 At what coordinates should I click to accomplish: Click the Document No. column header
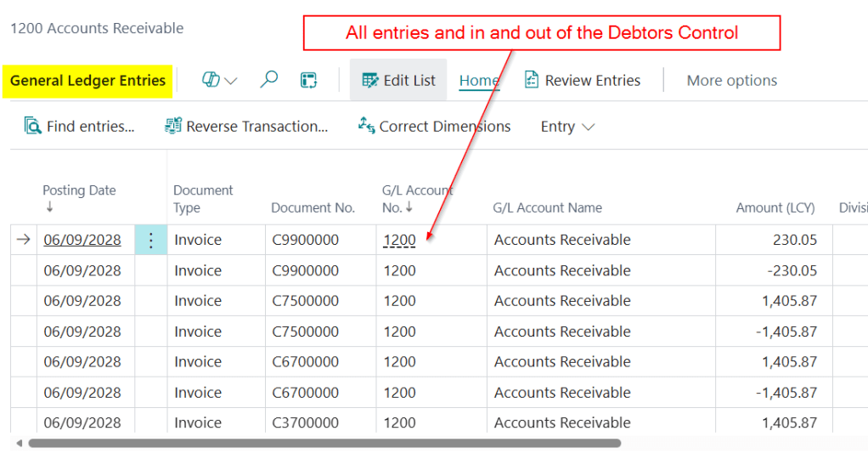[313, 207]
